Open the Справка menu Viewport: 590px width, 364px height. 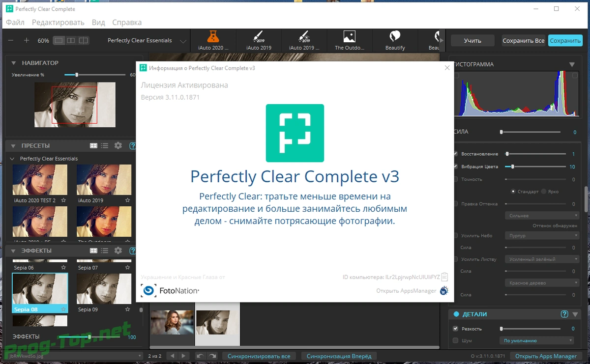point(127,23)
